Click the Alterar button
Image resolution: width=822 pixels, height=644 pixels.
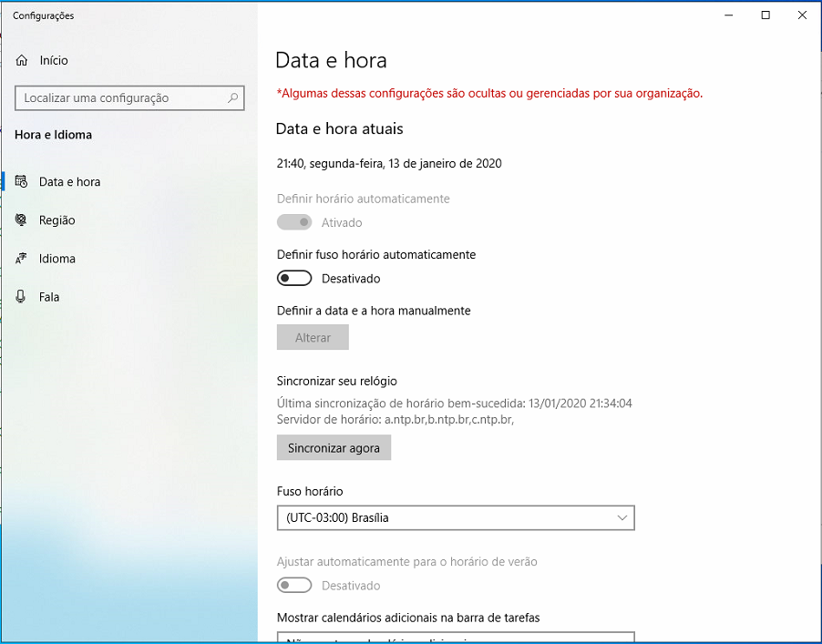pos(313,337)
